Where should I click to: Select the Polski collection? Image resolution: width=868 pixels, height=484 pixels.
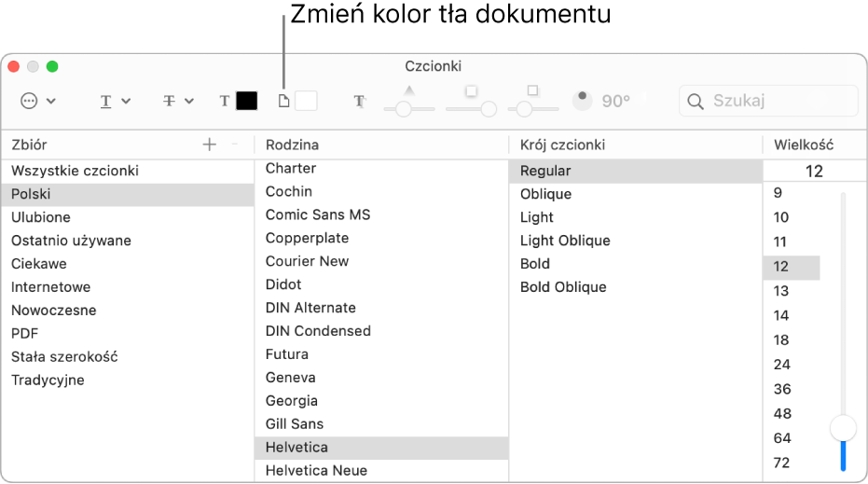click(128, 194)
